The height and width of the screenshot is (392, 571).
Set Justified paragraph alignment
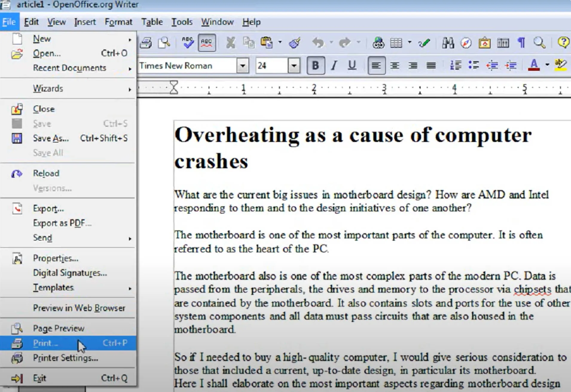pyautogui.click(x=431, y=65)
